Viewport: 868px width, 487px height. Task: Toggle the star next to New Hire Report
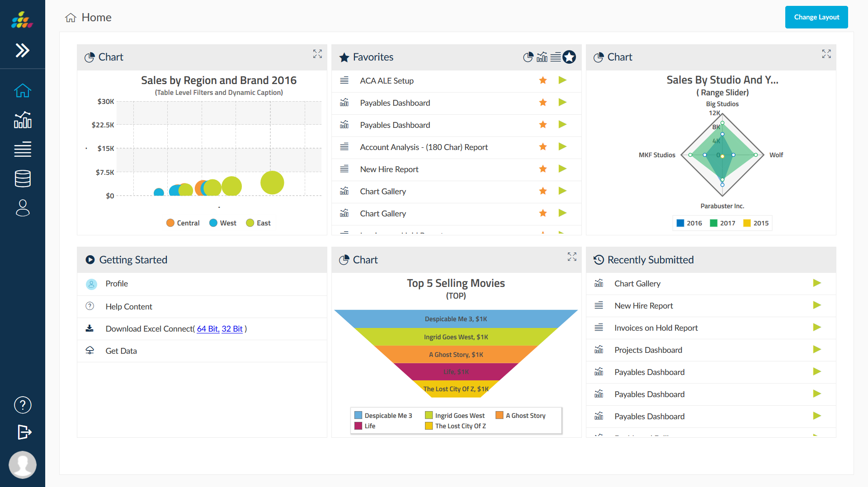click(x=542, y=169)
